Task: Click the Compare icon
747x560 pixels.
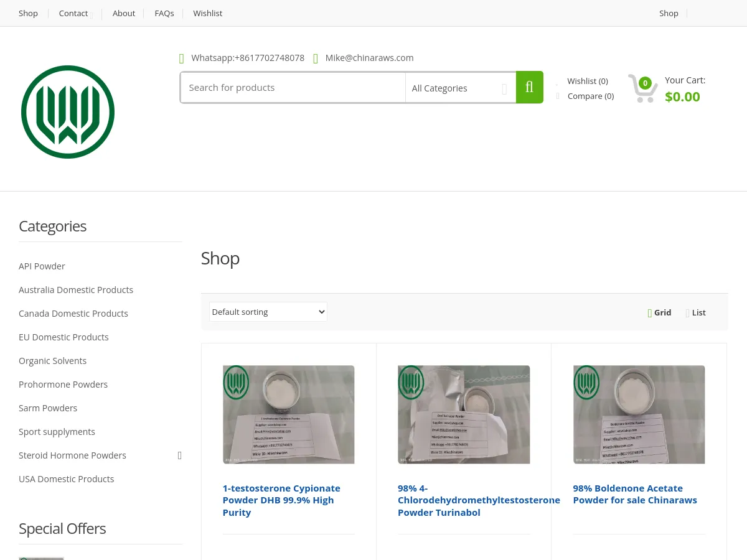Action: (558, 96)
